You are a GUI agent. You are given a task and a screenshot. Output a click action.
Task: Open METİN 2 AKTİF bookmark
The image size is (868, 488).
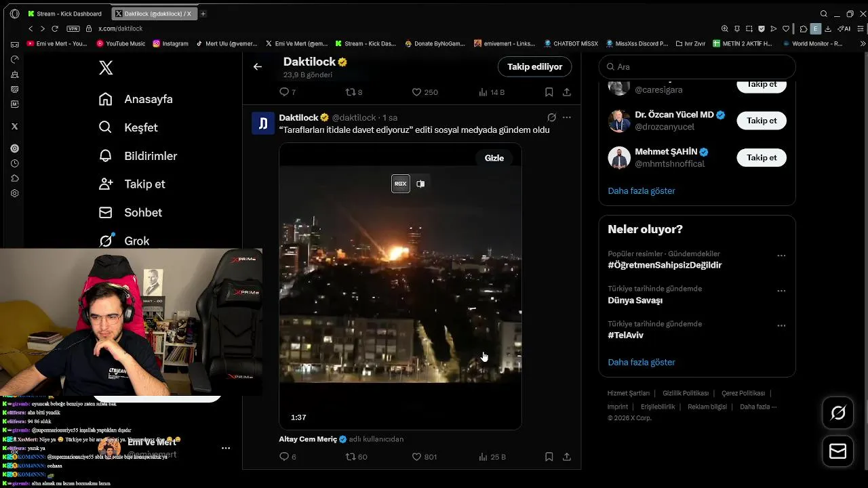742,43
